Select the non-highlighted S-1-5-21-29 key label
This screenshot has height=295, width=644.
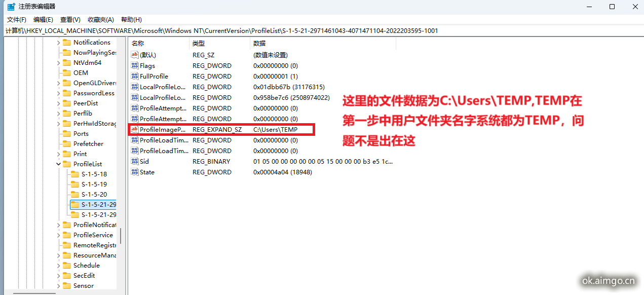(x=98, y=215)
